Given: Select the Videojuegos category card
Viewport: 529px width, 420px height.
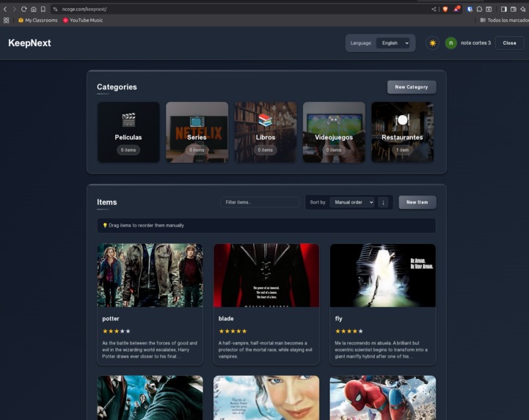Looking at the screenshot, I should click(x=334, y=132).
